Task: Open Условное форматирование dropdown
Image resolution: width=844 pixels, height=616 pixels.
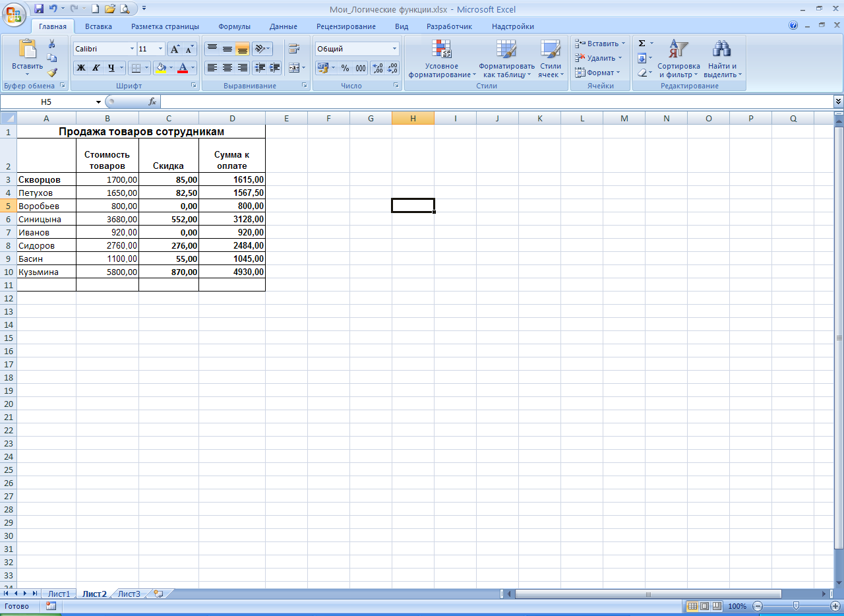Action: [x=442, y=59]
